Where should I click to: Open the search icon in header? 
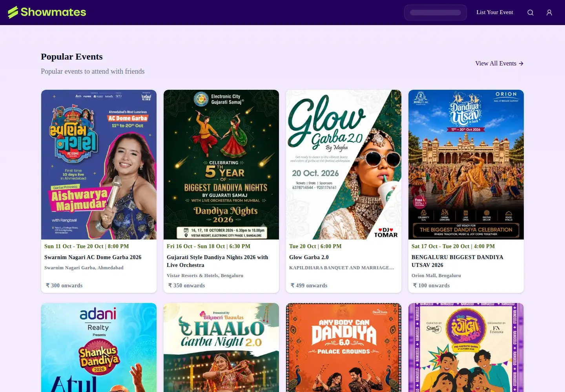[x=530, y=13]
